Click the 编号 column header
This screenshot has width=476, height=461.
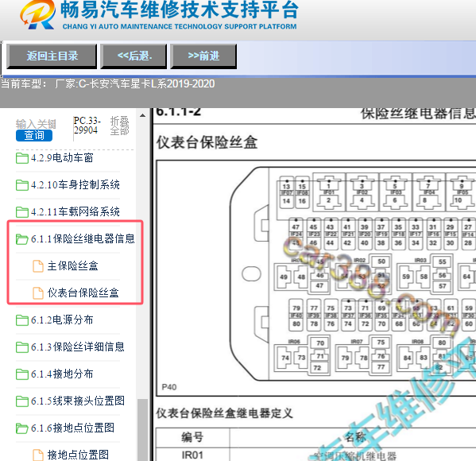pos(192,438)
